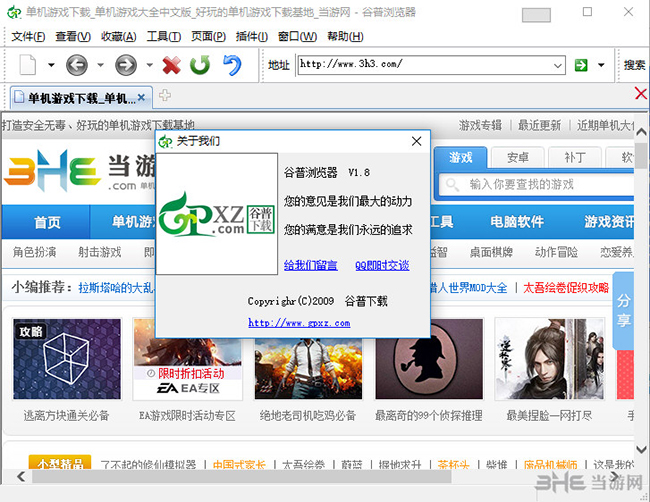The height and width of the screenshot is (502, 650).
Task: Click the vertical scrollbar down arrow
Action: point(641,449)
